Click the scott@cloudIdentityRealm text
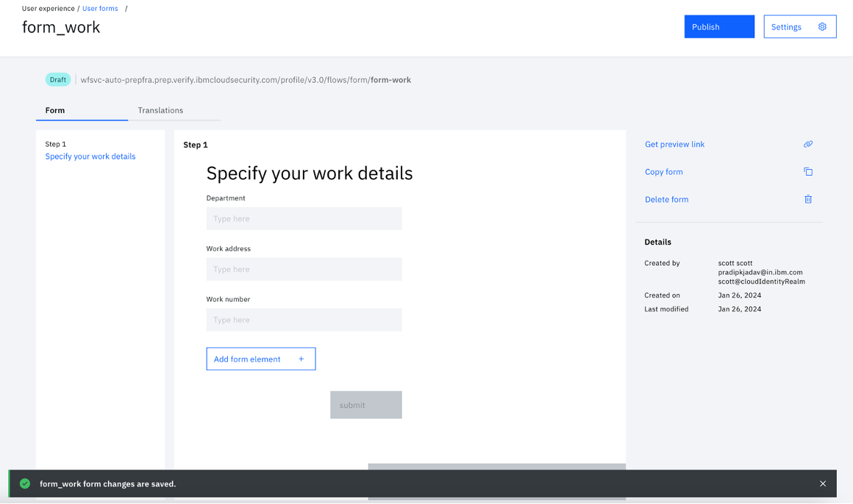853x504 pixels. coord(761,281)
